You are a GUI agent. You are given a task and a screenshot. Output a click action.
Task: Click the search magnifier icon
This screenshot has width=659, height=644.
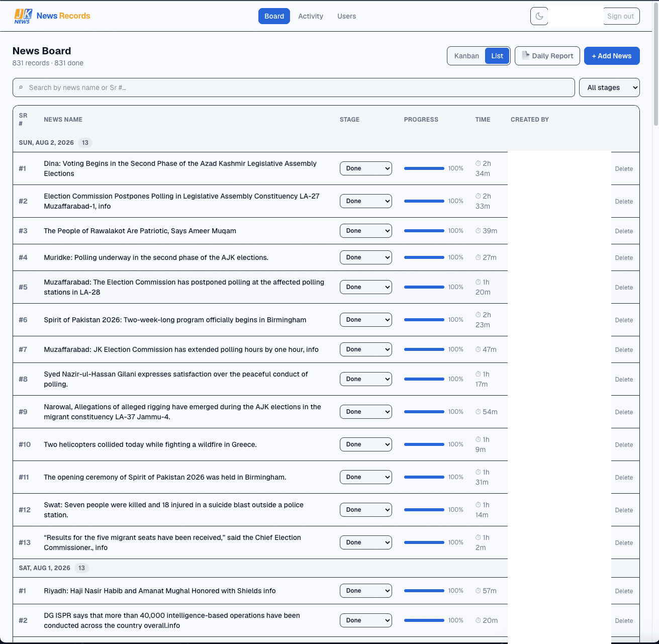coord(21,87)
